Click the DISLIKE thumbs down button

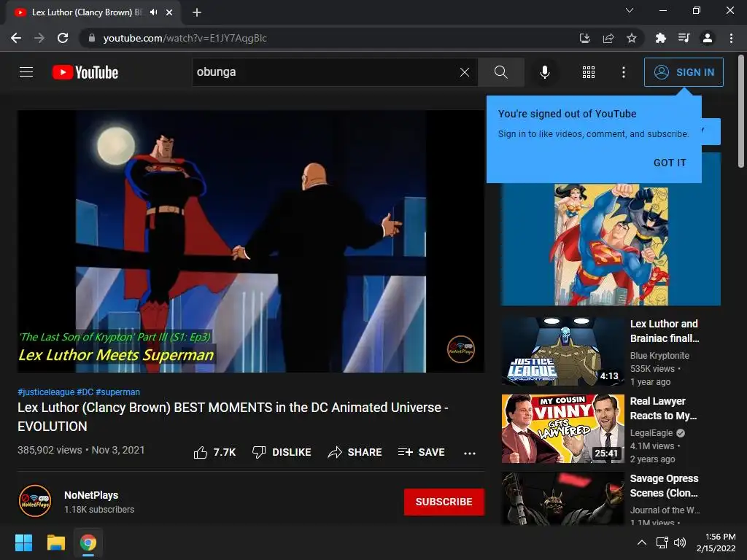pos(282,452)
